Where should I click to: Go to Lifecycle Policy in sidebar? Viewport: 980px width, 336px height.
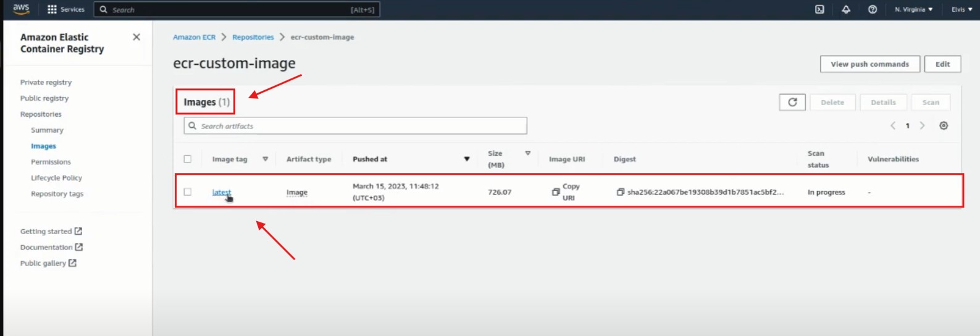point(56,178)
